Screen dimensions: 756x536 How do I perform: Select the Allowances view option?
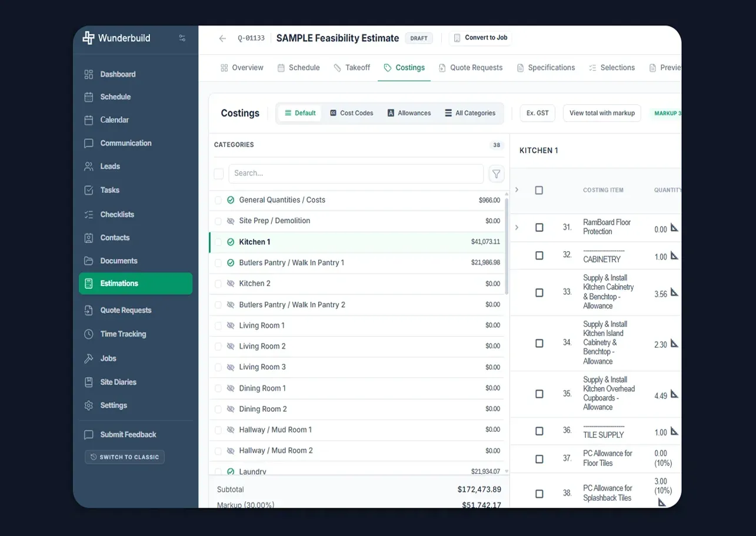coord(409,113)
